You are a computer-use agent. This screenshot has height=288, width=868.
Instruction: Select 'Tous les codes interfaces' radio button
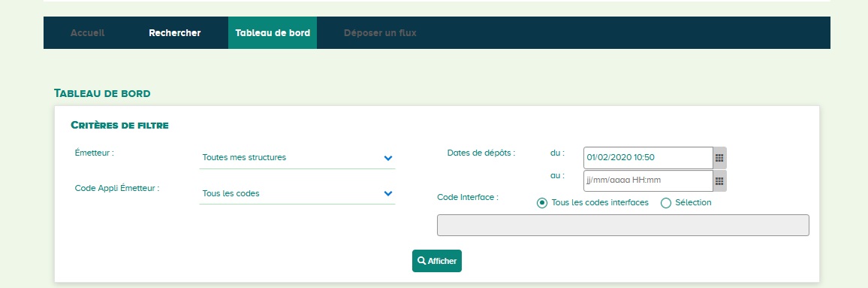pos(542,203)
